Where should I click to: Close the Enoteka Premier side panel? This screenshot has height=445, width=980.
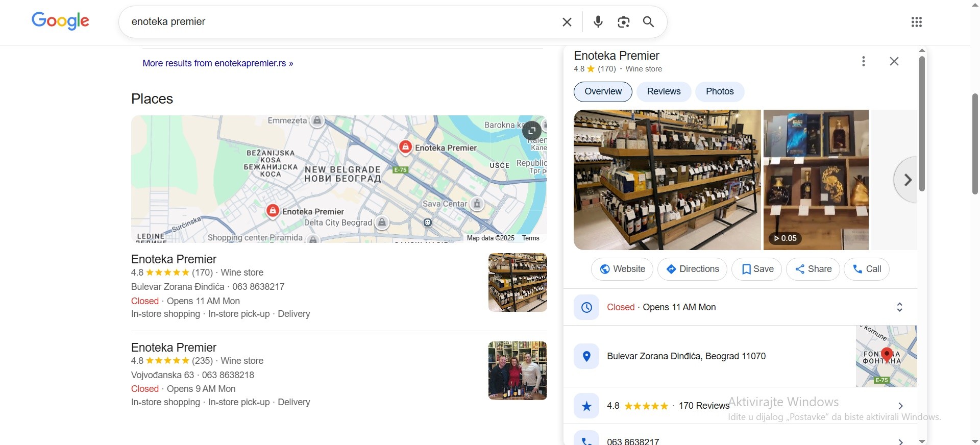tap(894, 61)
